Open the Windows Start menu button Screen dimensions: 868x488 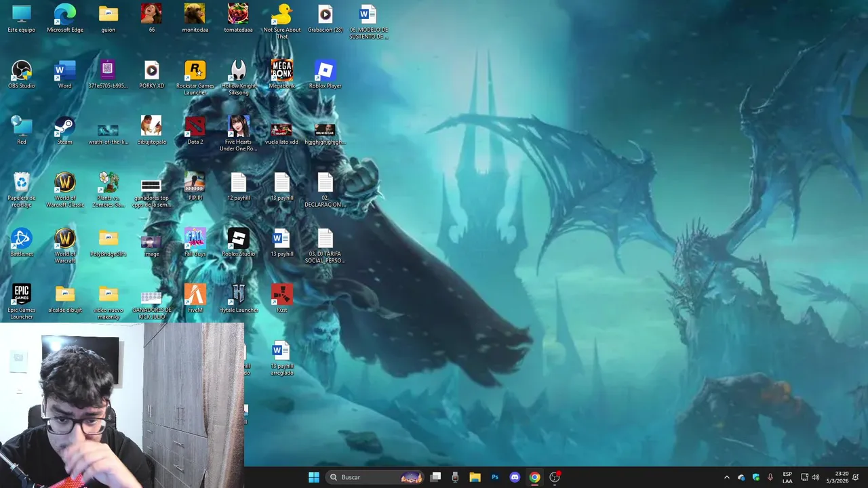coord(314,477)
